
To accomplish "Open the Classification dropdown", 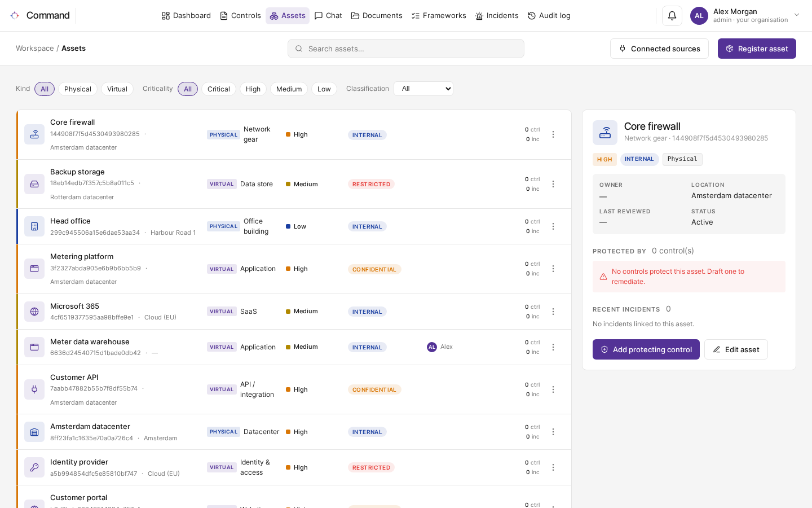I will tap(423, 89).
